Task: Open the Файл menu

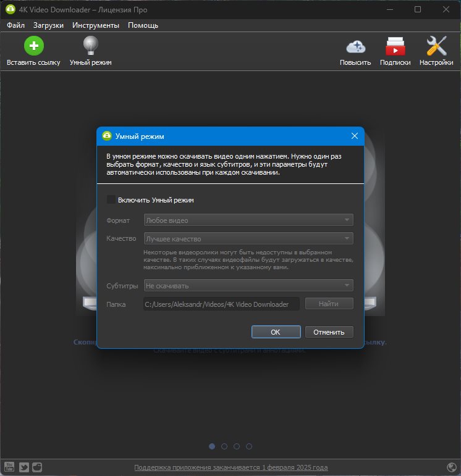Action: pos(15,25)
